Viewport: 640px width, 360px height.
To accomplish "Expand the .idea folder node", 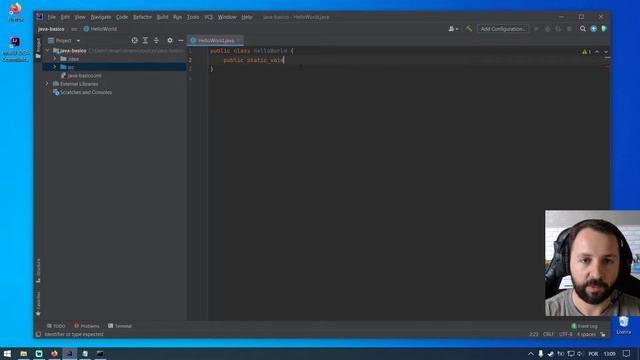I will pos(55,59).
